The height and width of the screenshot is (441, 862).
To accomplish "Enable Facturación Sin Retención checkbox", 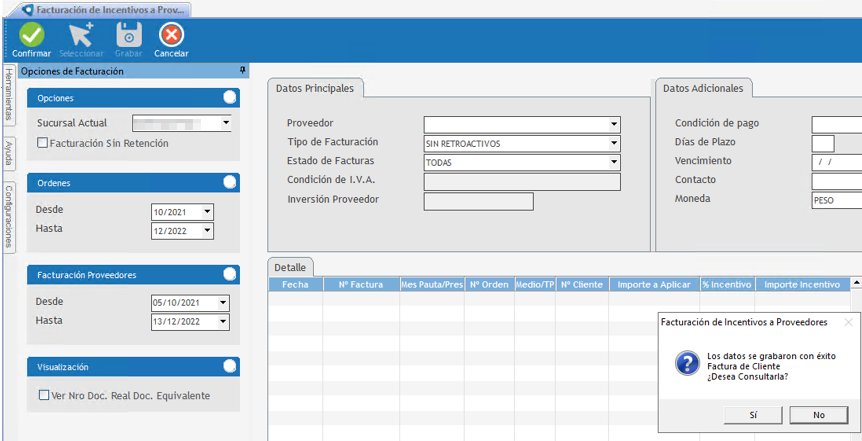I will pyautogui.click(x=42, y=143).
